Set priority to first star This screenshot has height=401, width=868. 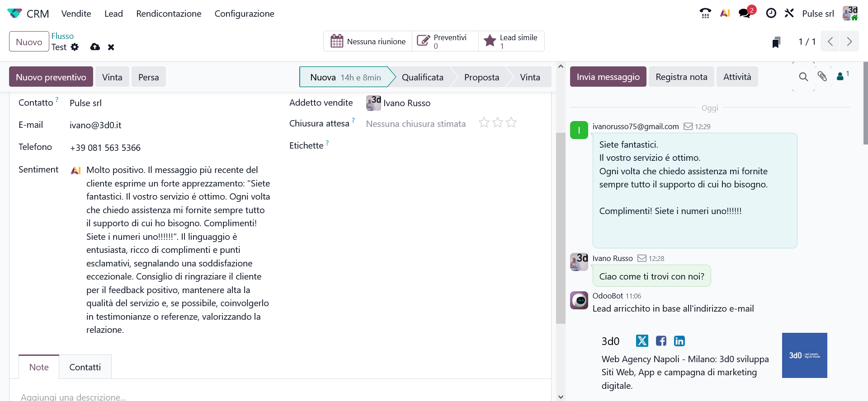click(x=484, y=122)
